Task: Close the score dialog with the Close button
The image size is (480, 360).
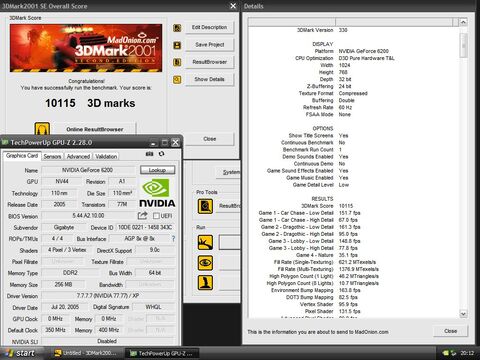Action: 209,139
